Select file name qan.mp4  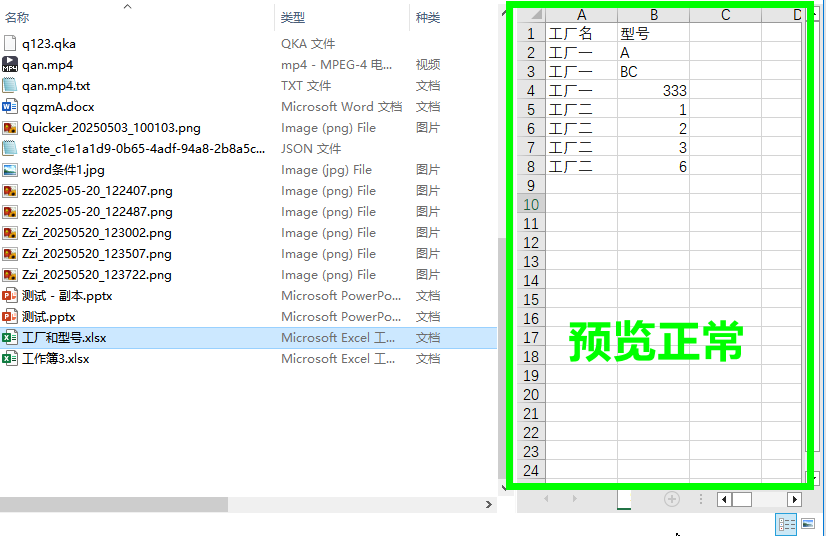point(47,65)
